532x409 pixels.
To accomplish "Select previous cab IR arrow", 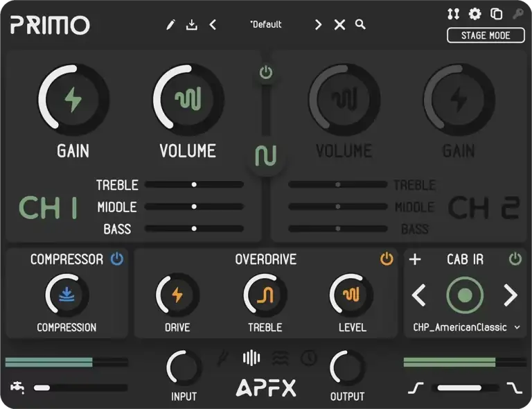I will coord(418,295).
